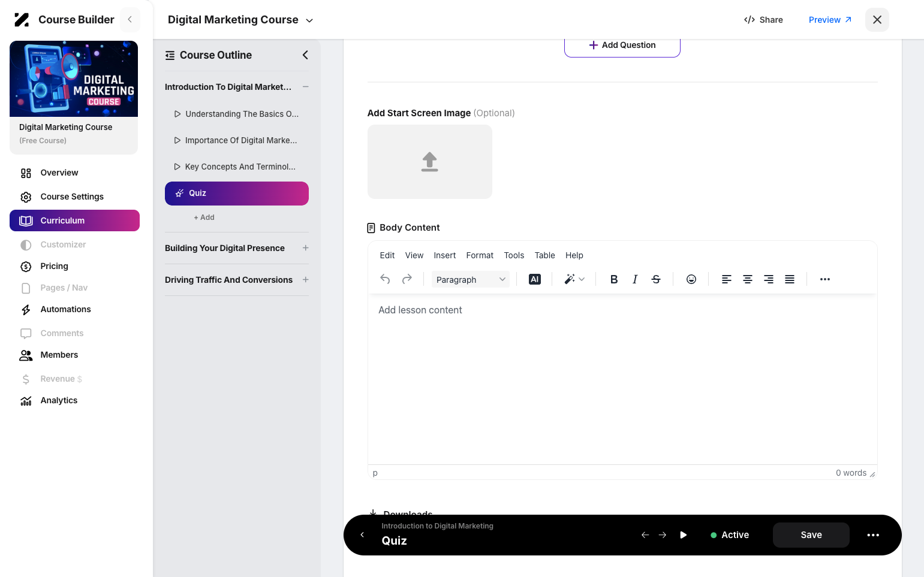The image size is (924, 577).
Task: Show more editor toolbar options
Action: 825,279
